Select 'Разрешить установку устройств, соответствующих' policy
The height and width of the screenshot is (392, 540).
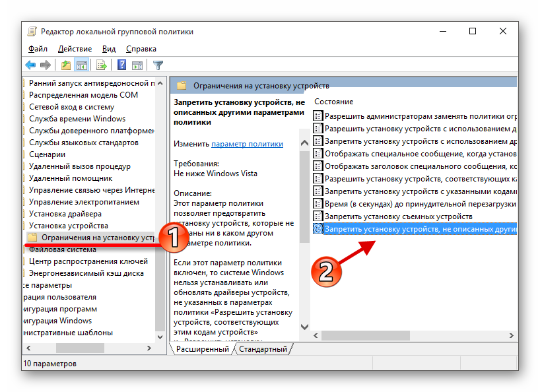click(x=415, y=179)
